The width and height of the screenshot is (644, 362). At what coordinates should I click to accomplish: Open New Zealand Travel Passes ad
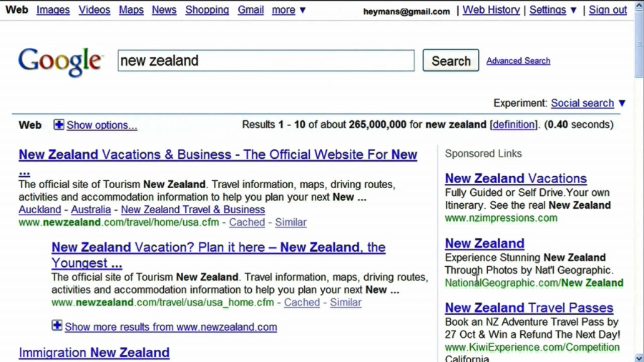[x=529, y=308]
